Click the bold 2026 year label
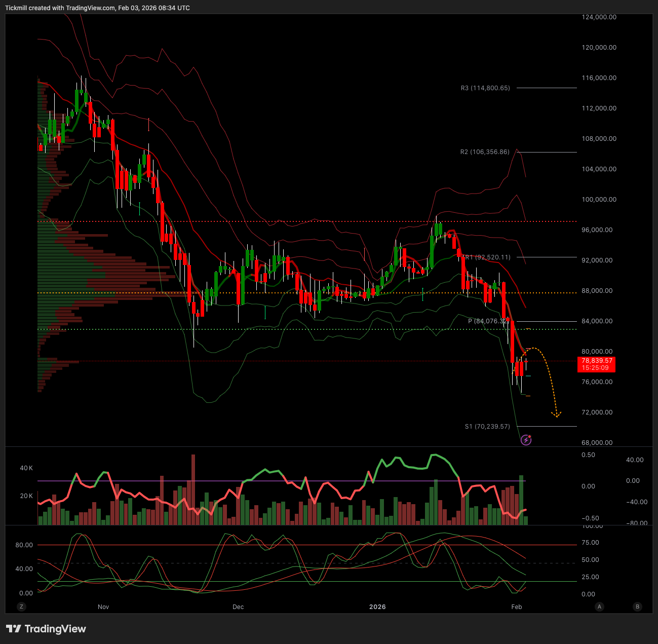This screenshot has height=644, width=658. (x=377, y=607)
